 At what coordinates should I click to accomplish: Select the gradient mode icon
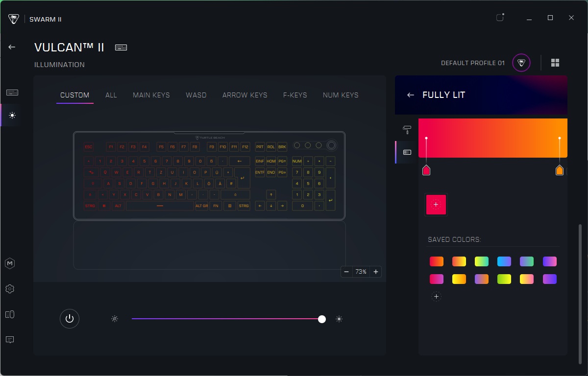(407, 152)
